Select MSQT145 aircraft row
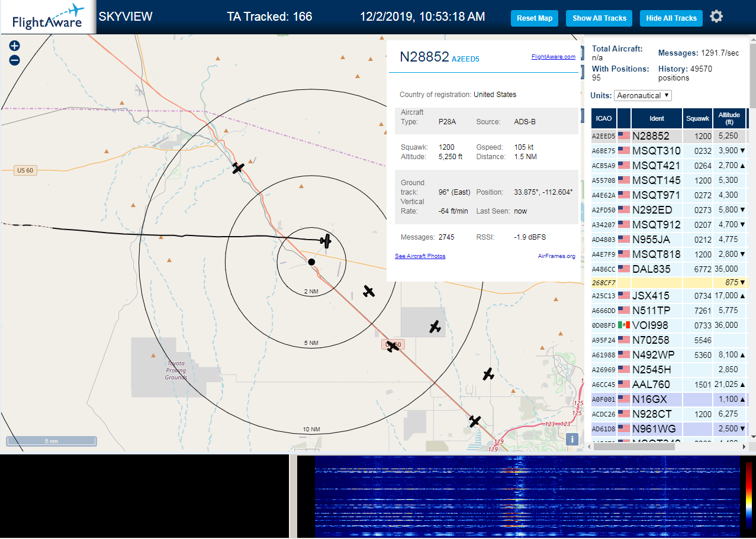756x539 pixels. tap(669, 180)
